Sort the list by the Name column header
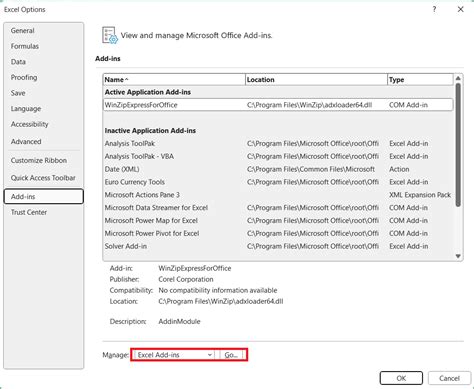 [x=174, y=80]
